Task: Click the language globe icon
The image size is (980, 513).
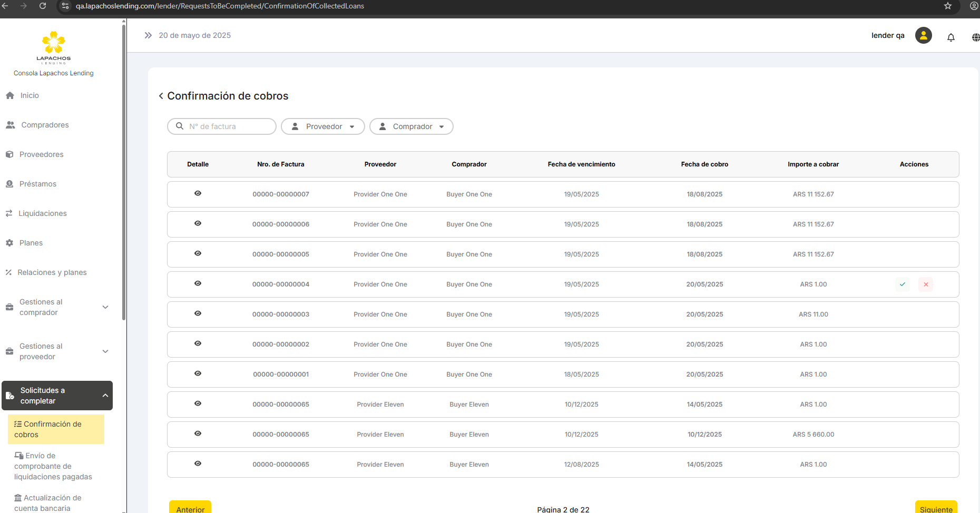Action: tap(975, 37)
